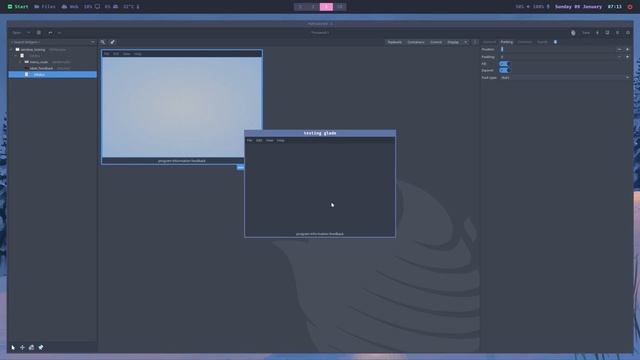Image resolution: width=640 pixels, height=360 pixels.
Task: Toggle the Fill switch
Action: pos(505,64)
